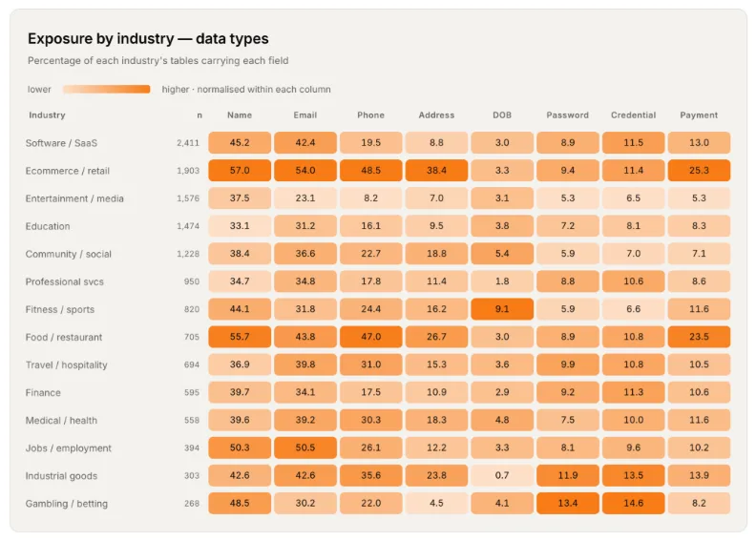
Task: Select the Gambling / betting Password cell 13.4
Action: click(x=568, y=504)
